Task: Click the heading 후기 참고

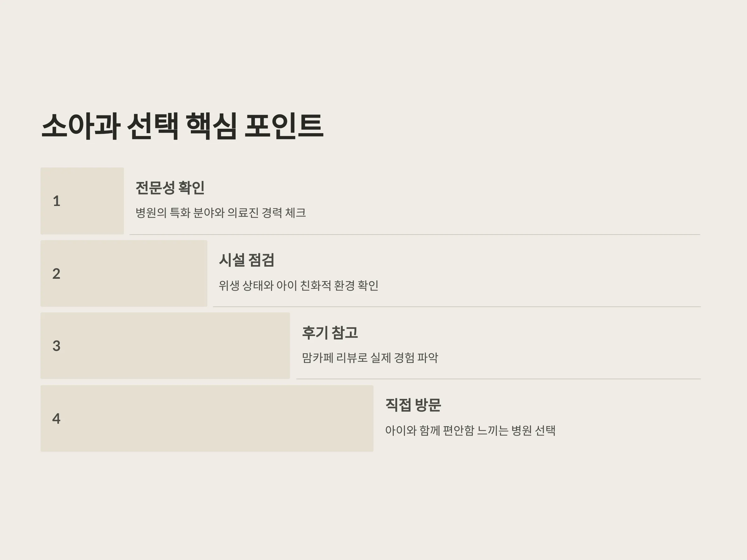Action: (x=330, y=333)
